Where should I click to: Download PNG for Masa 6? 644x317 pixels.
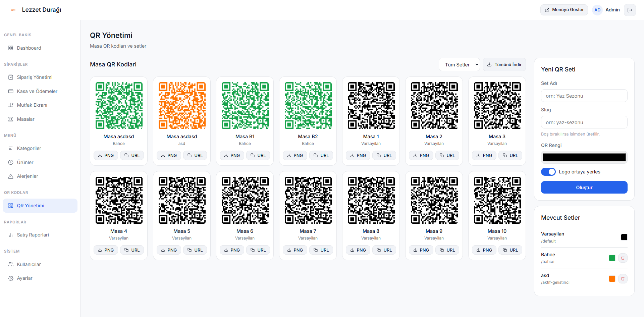click(x=232, y=250)
